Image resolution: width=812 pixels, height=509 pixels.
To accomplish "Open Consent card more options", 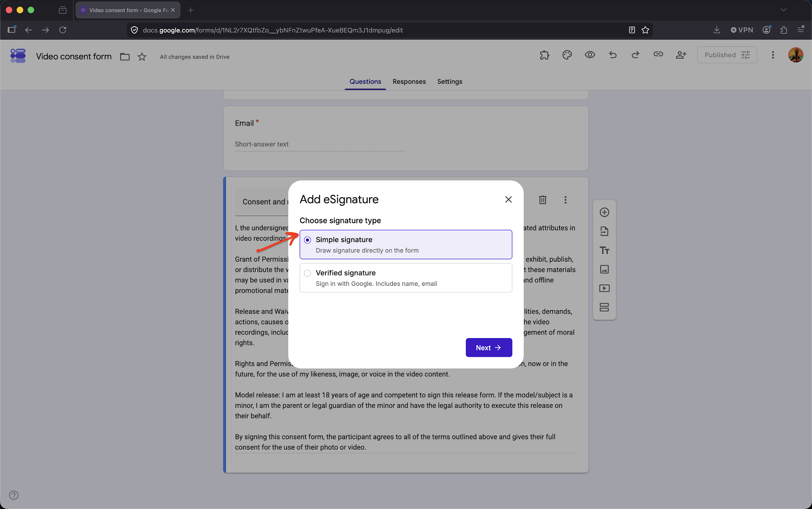I will [x=565, y=200].
